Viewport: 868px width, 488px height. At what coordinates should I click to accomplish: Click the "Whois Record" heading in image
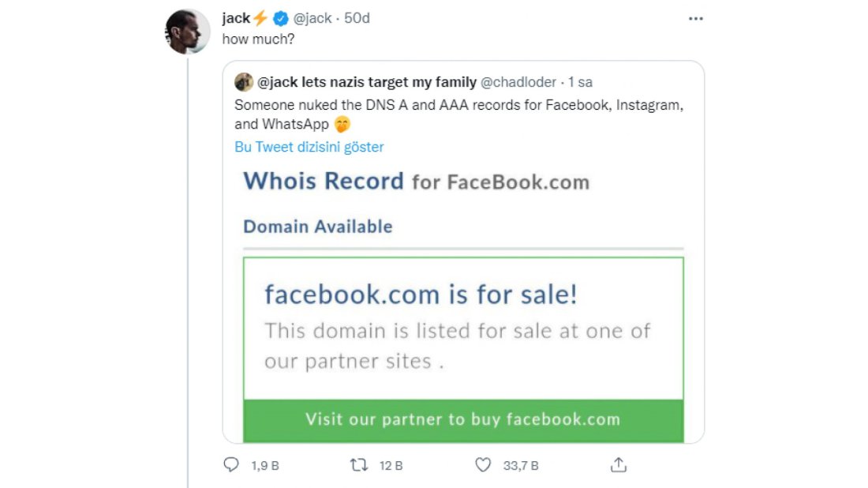click(x=324, y=182)
